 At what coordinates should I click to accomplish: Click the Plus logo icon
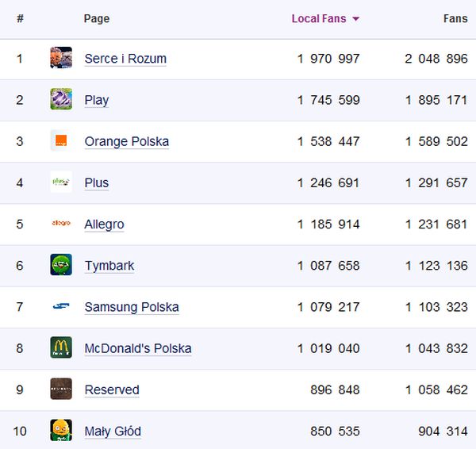(x=61, y=182)
